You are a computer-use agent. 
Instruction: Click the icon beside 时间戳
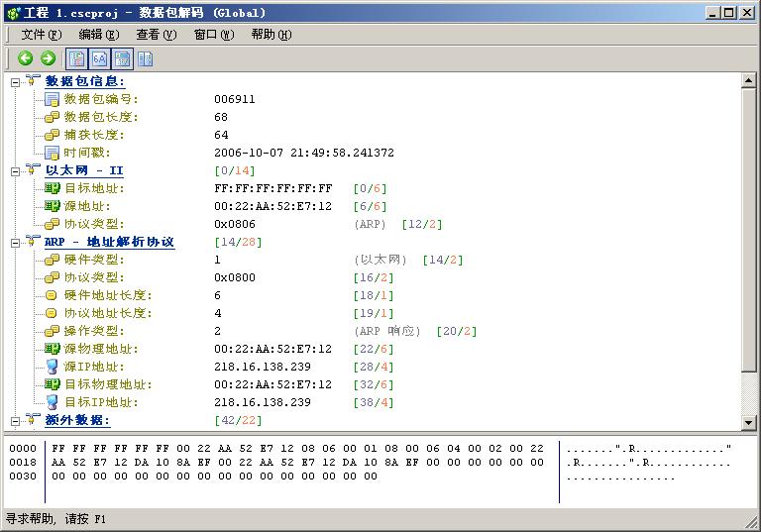(52, 153)
